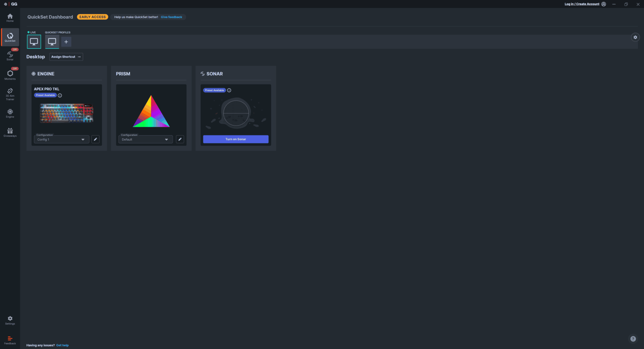Click the Sonar circle illustration
Viewport: 644px width, 349px height.
pos(236,113)
